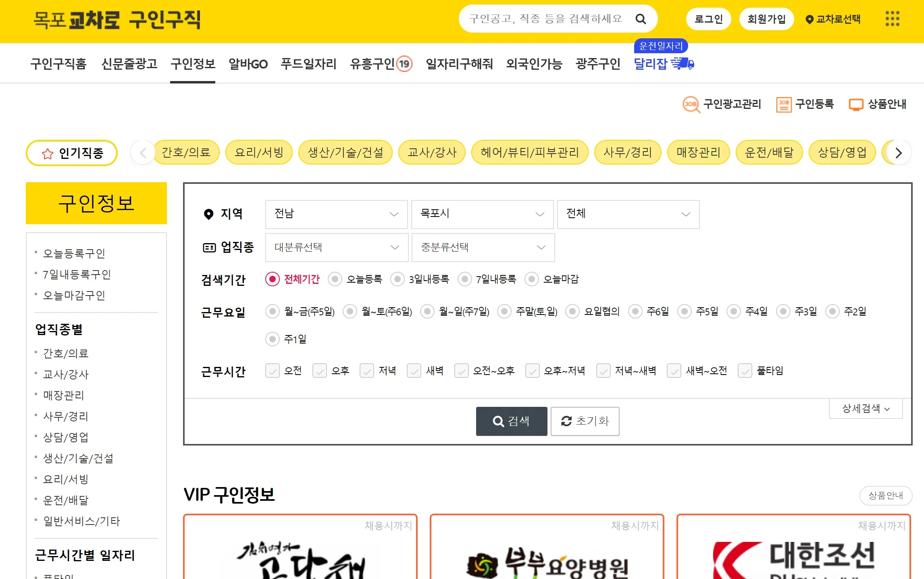Open the 전남 region dropdown
924x579 pixels.
336,214
